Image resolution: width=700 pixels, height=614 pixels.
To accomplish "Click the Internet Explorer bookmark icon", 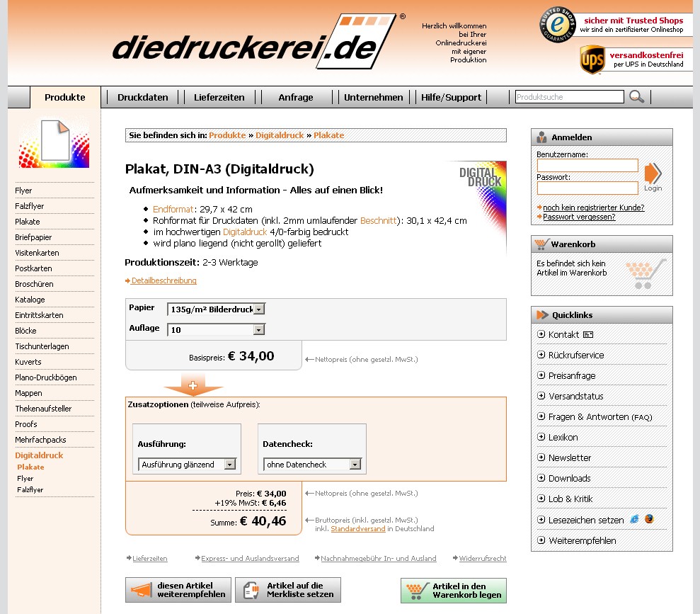I will (634, 519).
